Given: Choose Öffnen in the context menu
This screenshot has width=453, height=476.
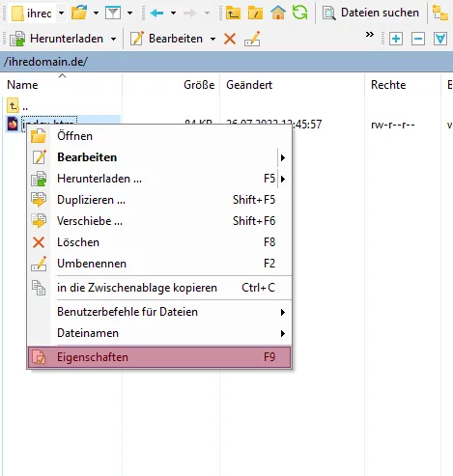Looking at the screenshot, I should pos(159,136).
